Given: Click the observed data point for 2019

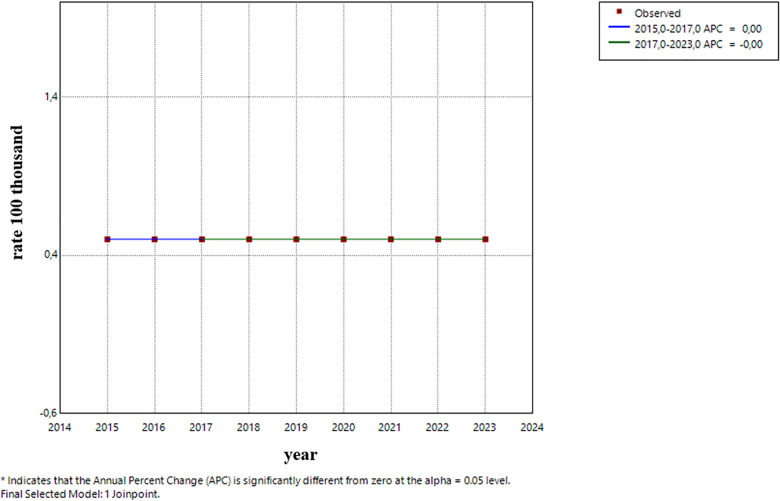Looking at the screenshot, I should coord(296,239).
